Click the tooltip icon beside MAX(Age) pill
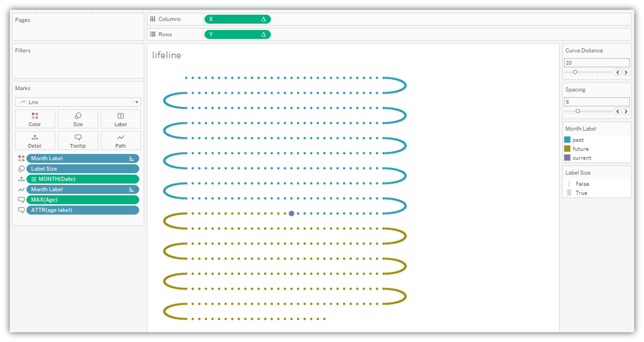The width and height of the screenshot is (644, 342). [x=21, y=200]
